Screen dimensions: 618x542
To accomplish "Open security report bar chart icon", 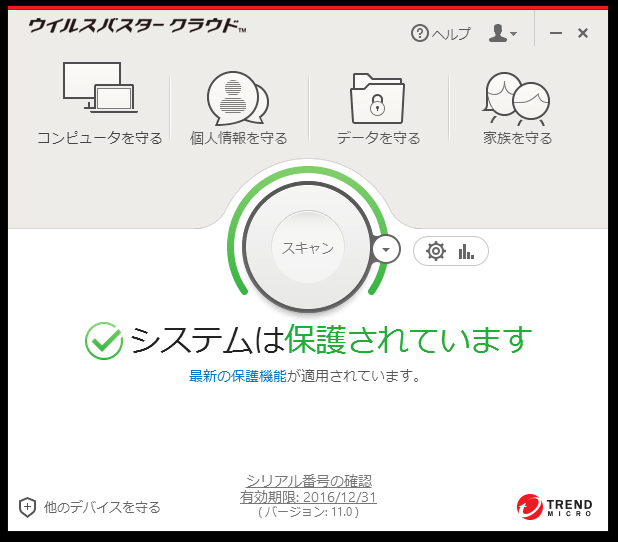I will click(x=466, y=251).
